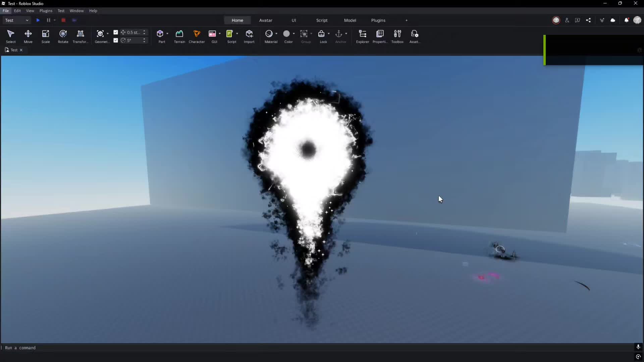Open the Asset Manager panel
This screenshot has height=362, width=644.
pyautogui.click(x=415, y=37)
